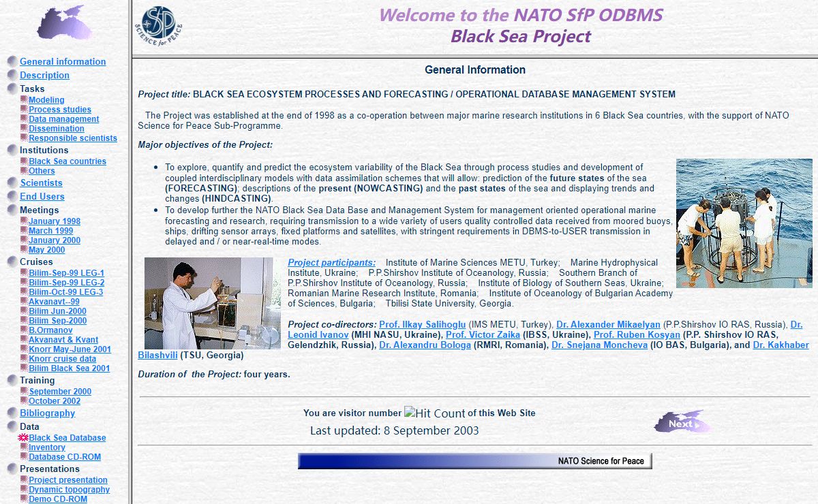
Task: Click 'Duration of the Project' line
Action: (x=214, y=374)
